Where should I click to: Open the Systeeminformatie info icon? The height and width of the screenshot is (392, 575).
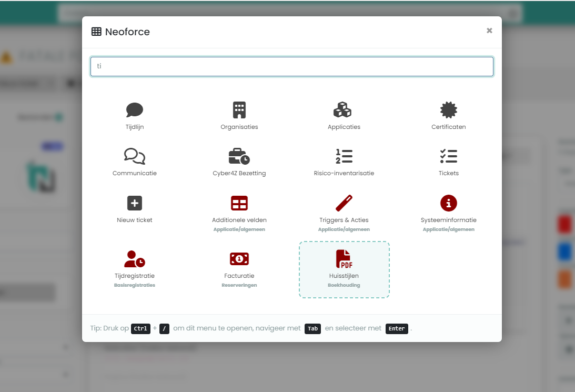[x=448, y=203]
